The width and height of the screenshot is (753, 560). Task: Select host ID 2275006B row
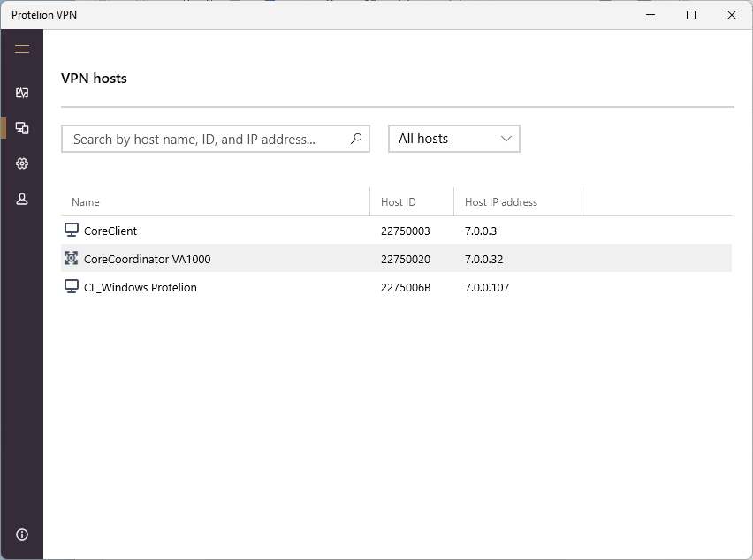click(x=406, y=287)
